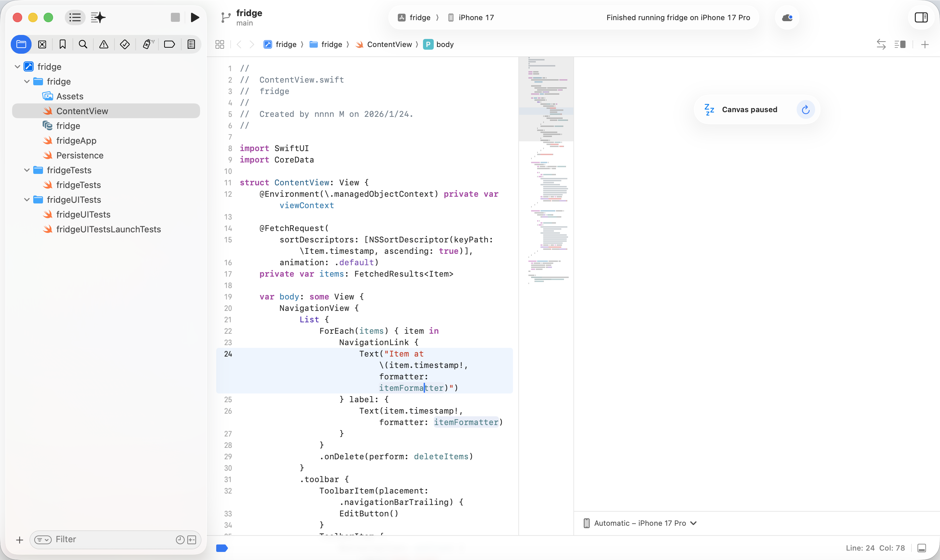The width and height of the screenshot is (940, 560).
Task: Open the Report navigator icon
Action: click(x=191, y=45)
